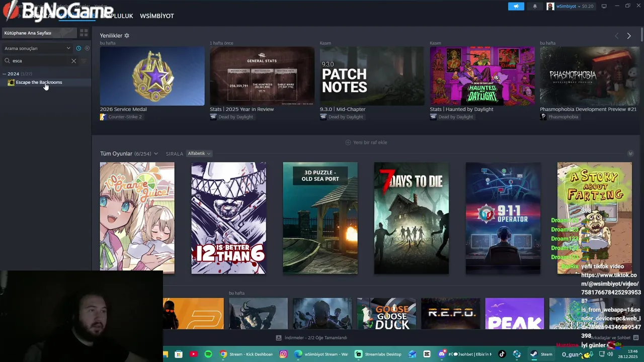
Task: Collapse the 2024 group in sidebar
Action: point(4,74)
